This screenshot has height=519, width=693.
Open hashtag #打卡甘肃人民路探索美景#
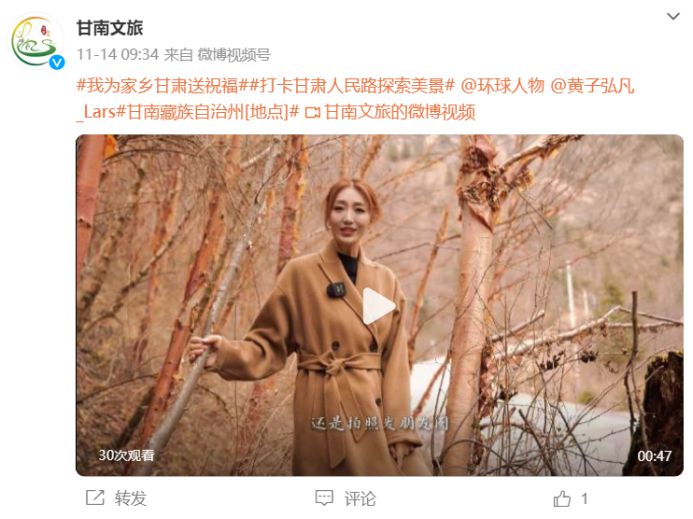coord(352,85)
